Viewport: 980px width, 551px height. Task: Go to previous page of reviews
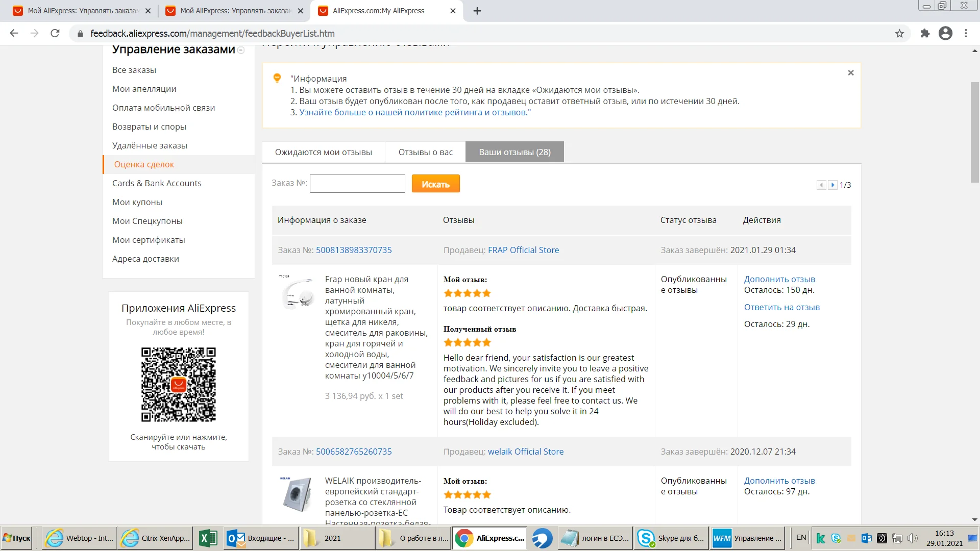(821, 185)
